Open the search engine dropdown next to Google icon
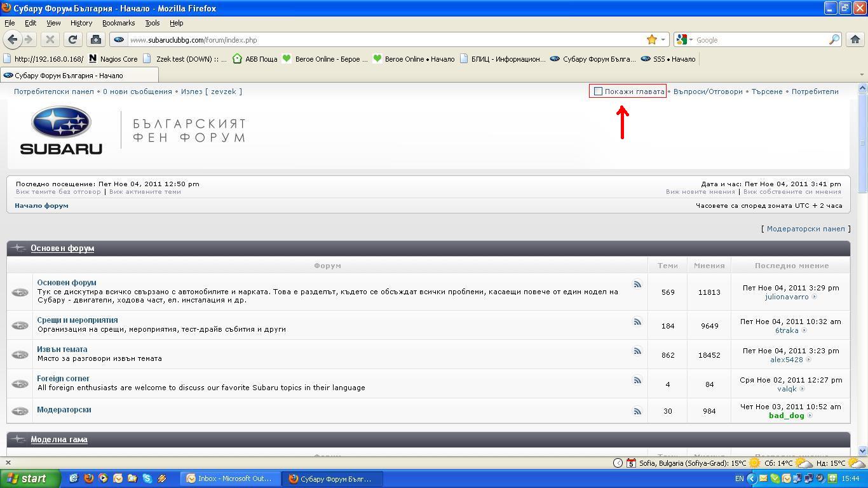Screen dimensions: 868x488 point(691,39)
